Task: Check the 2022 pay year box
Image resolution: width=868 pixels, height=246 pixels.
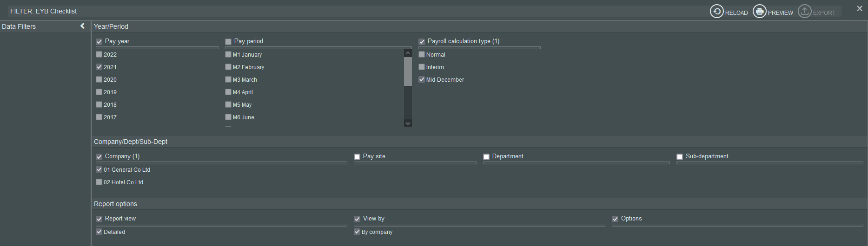Action: 99,54
